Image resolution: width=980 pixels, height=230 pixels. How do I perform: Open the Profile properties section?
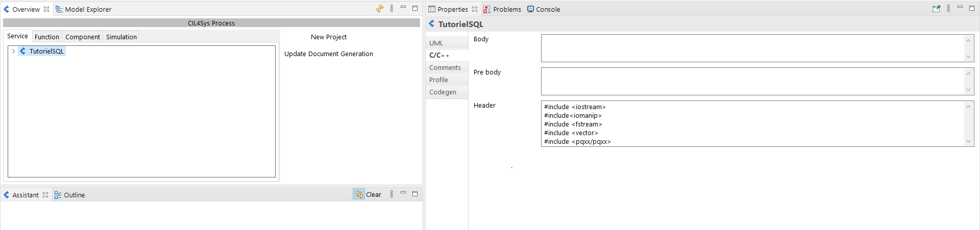[x=447, y=80]
